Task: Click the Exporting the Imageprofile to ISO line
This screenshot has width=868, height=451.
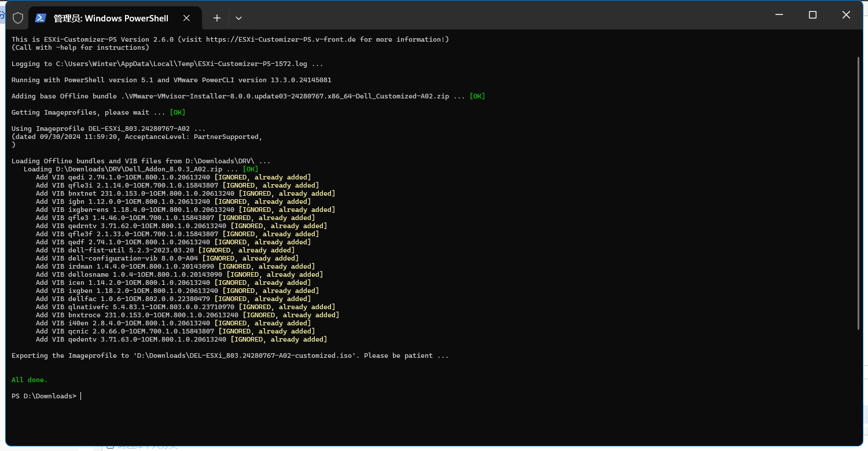Action: [x=230, y=355]
